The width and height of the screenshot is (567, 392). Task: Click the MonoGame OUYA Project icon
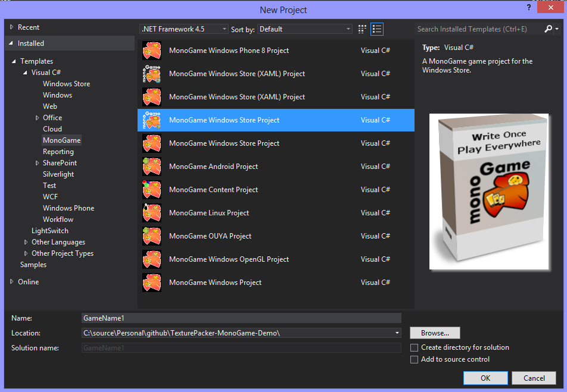click(x=152, y=236)
